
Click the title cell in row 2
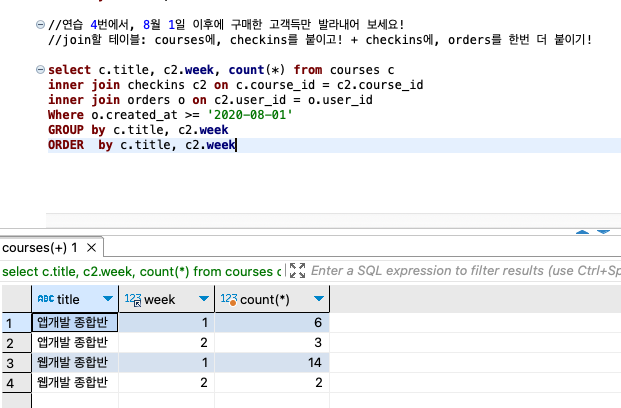tap(75, 343)
